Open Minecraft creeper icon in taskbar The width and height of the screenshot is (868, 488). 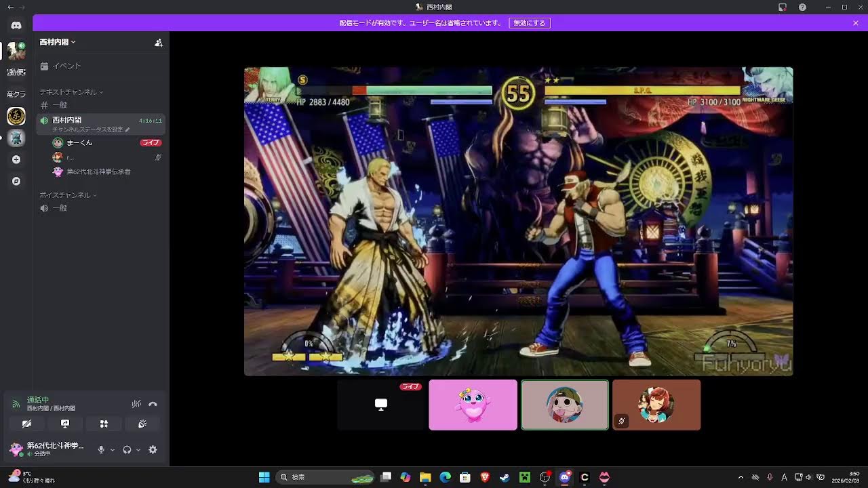tap(524, 477)
